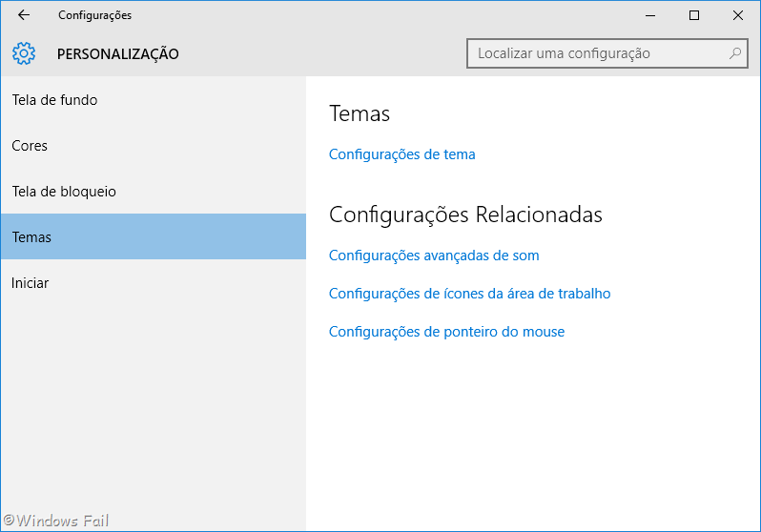Image resolution: width=761 pixels, height=532 pixels.
Task: Select the highlighted Temas sidebar item
Action: 31,237
